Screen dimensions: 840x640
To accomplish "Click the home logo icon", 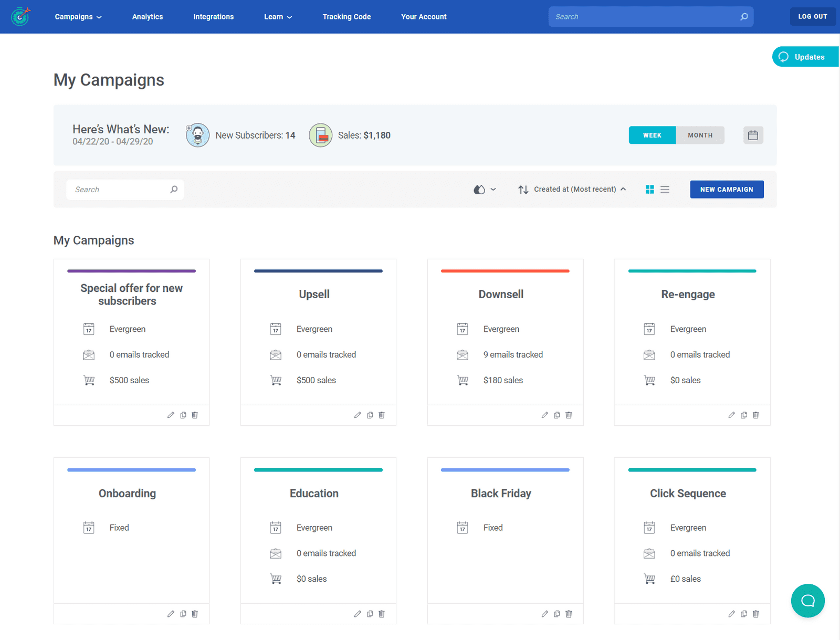I will coord(20,17).
